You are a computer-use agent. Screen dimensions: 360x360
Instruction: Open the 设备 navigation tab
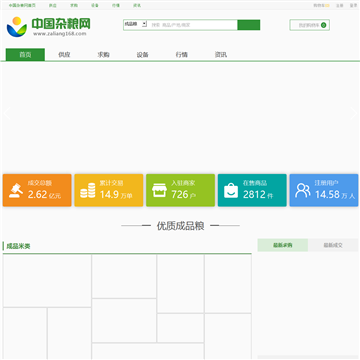click(x=142, y=55)
